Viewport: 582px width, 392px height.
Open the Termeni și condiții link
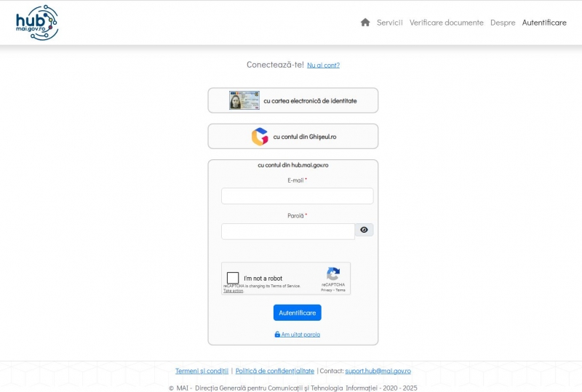point(202,371)
